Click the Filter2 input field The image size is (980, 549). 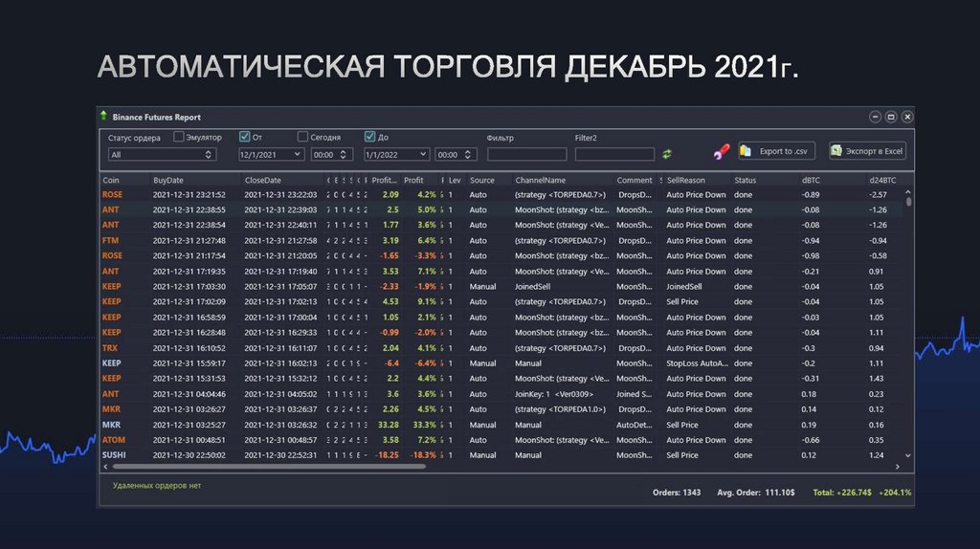pos(614,154)
